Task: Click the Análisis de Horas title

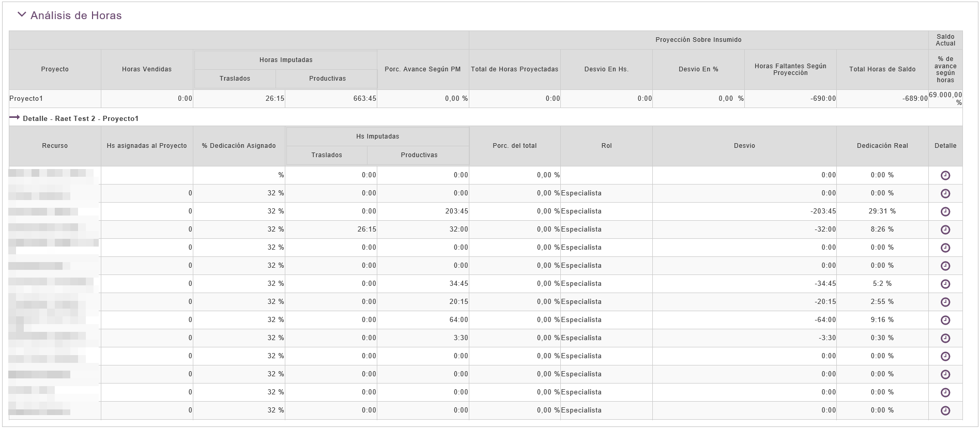Action: pos(76,16)
